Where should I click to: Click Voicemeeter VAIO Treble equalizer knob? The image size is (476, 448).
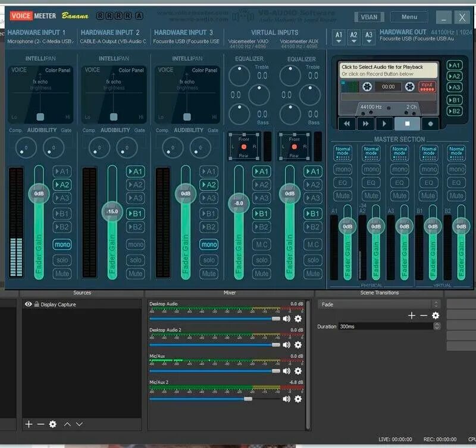pyautogui.click(x=239, y=76)
